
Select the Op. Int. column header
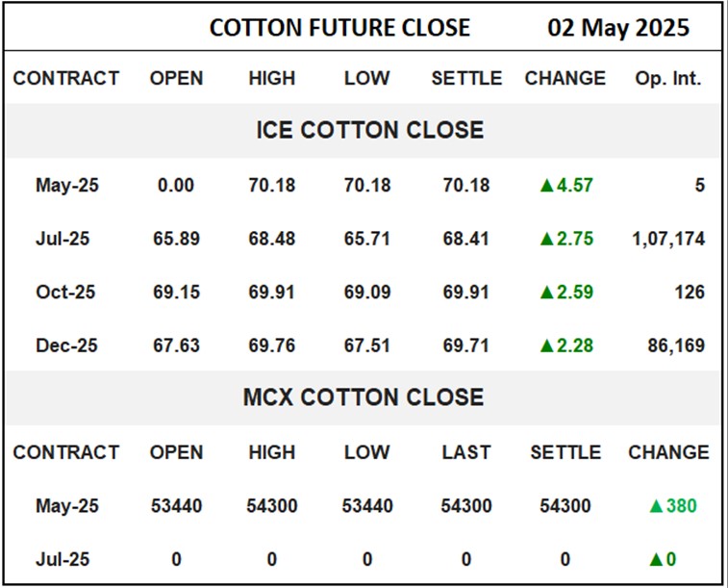click(x=667, y=79)
